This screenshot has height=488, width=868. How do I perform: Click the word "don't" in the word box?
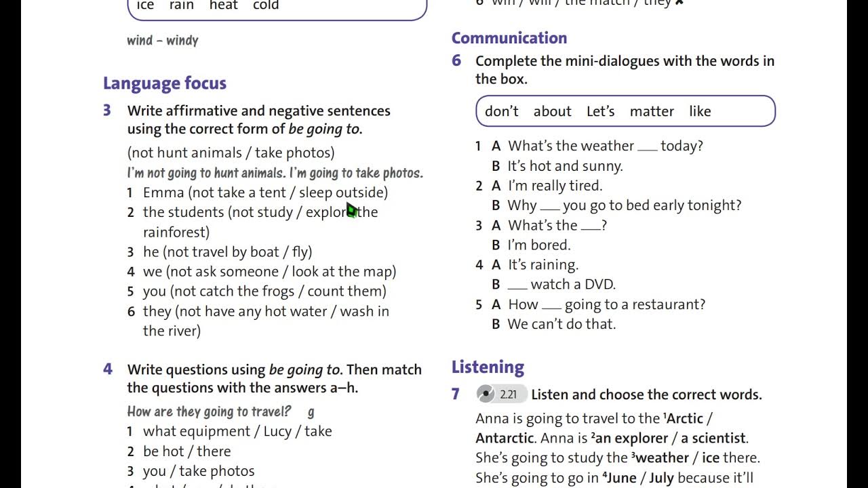tap(502, 111)
